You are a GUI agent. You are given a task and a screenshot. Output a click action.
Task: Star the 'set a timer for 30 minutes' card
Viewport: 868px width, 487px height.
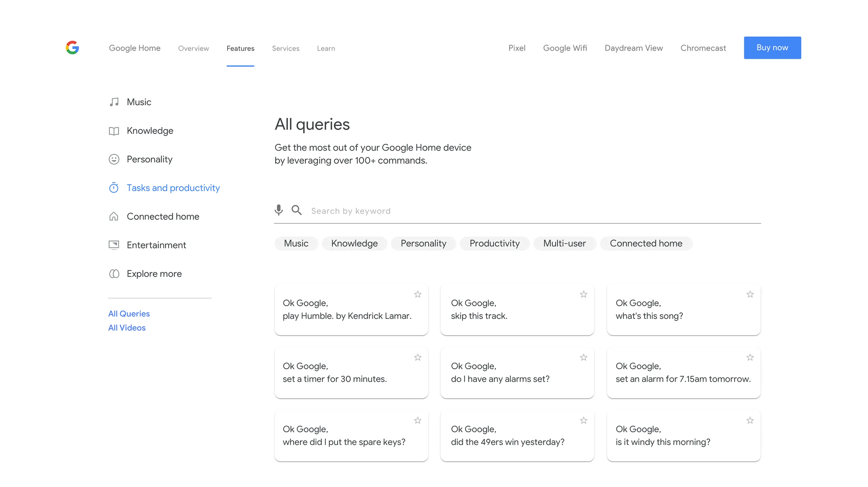pos(418,358)
